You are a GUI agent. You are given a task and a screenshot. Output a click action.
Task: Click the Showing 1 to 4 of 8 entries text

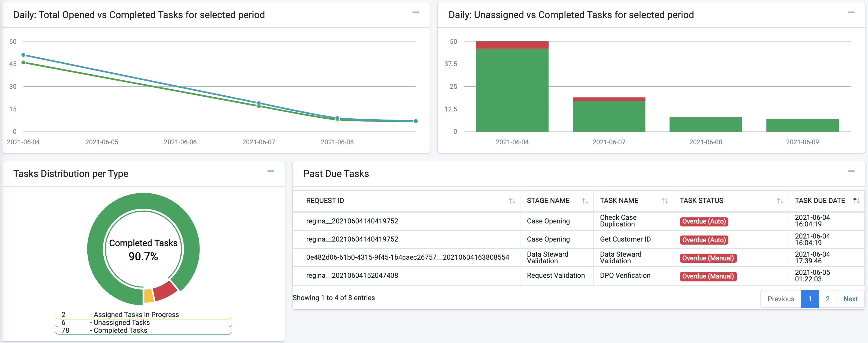point(334,298)
